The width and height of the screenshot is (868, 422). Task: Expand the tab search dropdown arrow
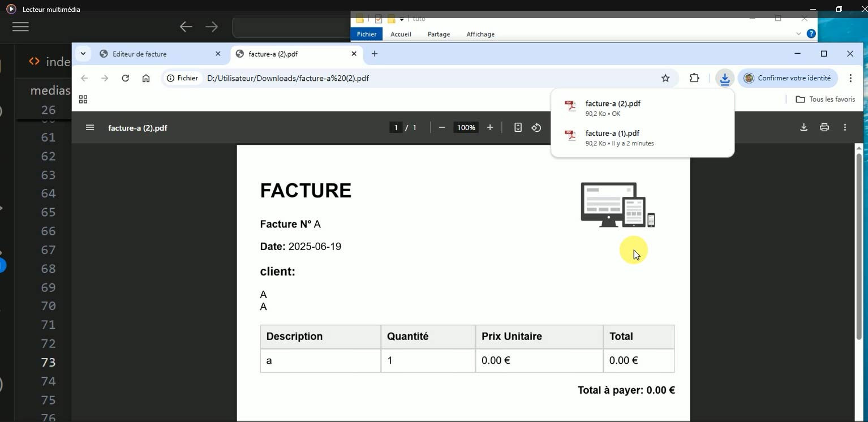[x=83, y=54]
